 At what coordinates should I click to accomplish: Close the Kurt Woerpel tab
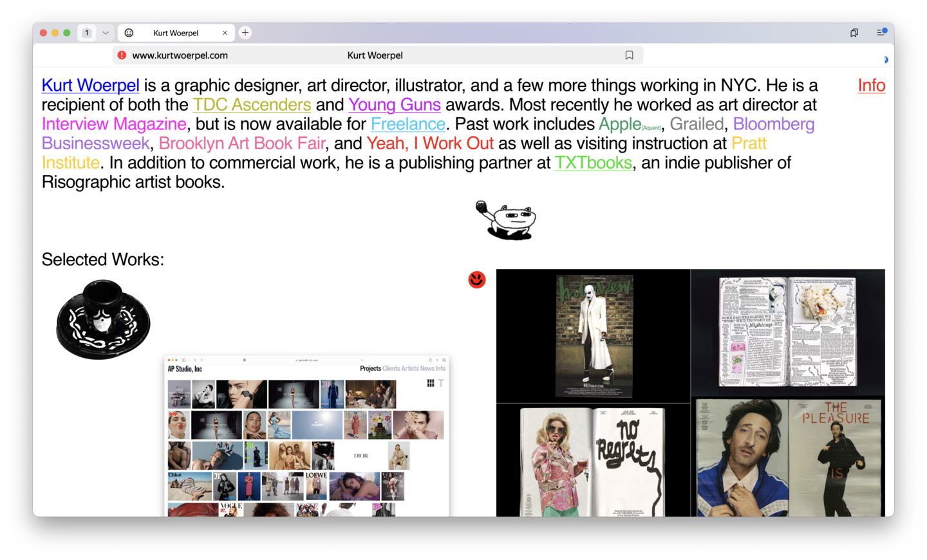tap(225, 33)
